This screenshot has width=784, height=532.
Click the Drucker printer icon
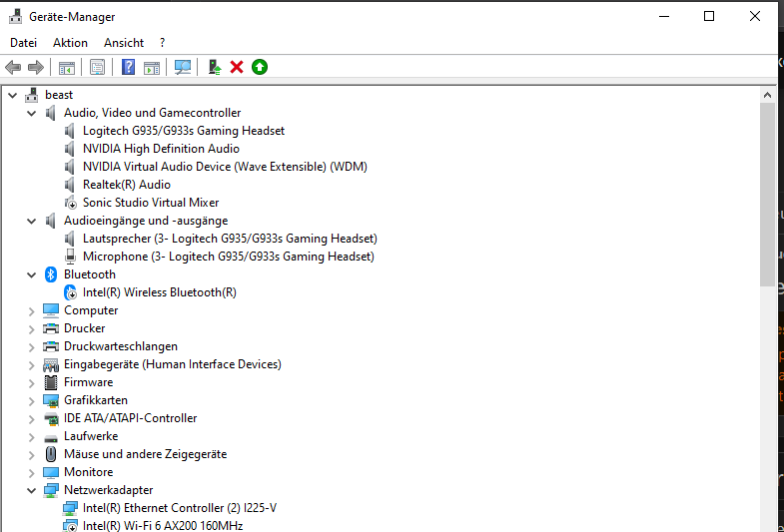(51, 328)
